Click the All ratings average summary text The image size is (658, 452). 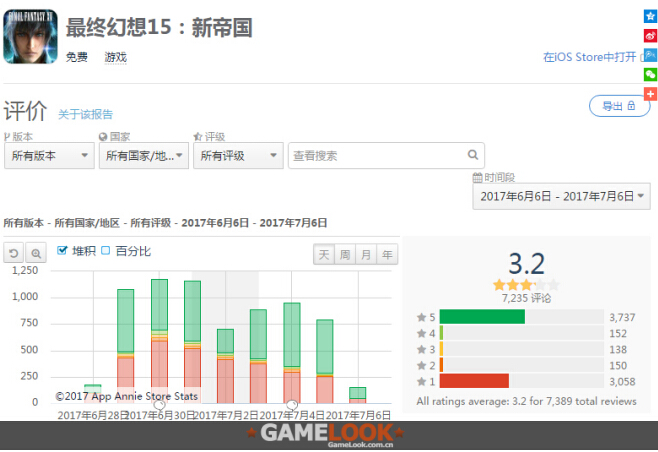527,401
